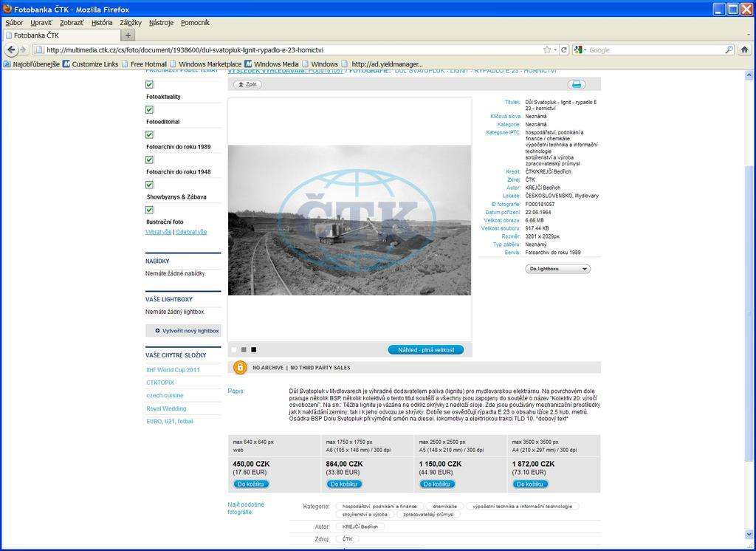Open Royal Wedding smart folder
Viewport: 756px width, 551px height.
click(x=166, y=408)
